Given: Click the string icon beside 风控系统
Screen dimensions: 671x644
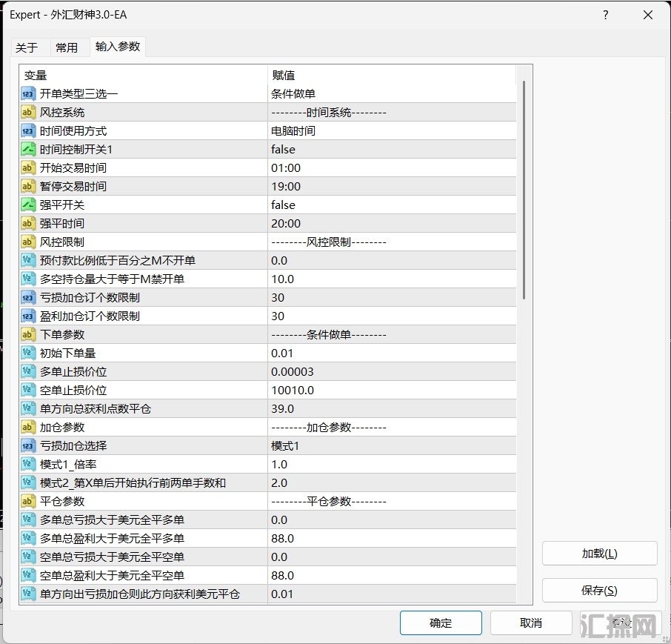Looking at the screenshot, I should click(28, 113).
